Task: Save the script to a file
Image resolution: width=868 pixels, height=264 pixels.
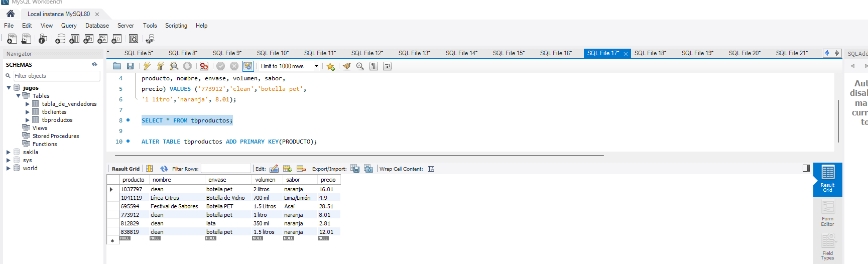Action: coord(130,66)
